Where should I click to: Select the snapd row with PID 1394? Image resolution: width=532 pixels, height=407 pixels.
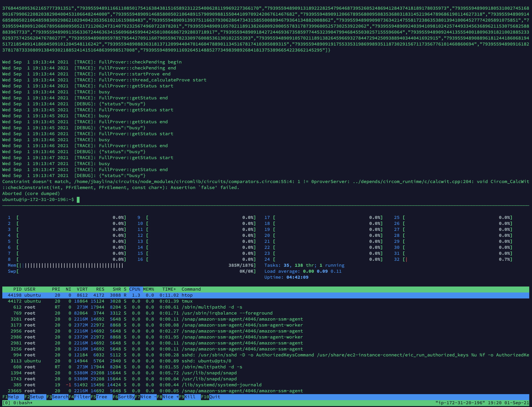coord(266,373)
